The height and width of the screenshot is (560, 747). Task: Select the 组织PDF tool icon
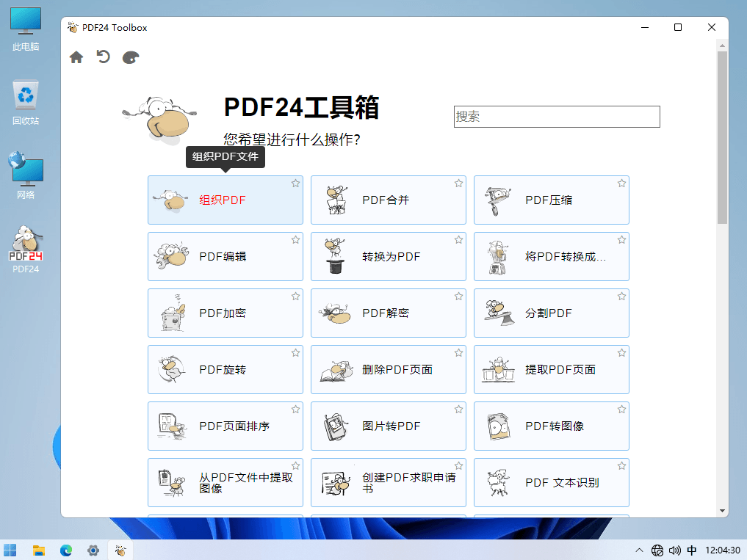[170, 200]
